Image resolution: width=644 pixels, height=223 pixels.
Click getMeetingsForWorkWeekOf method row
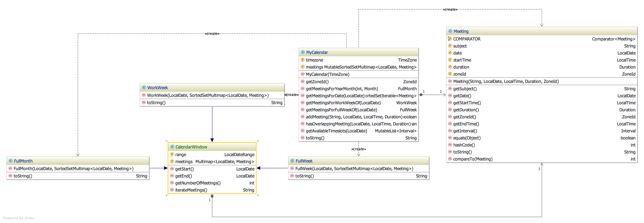(358, 103)
